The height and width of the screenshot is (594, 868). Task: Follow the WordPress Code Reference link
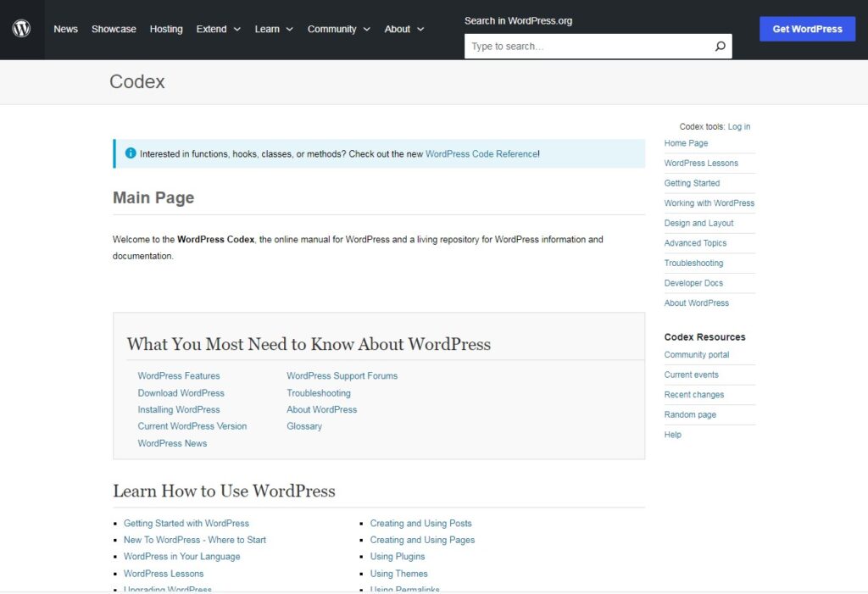click(481, 154)
